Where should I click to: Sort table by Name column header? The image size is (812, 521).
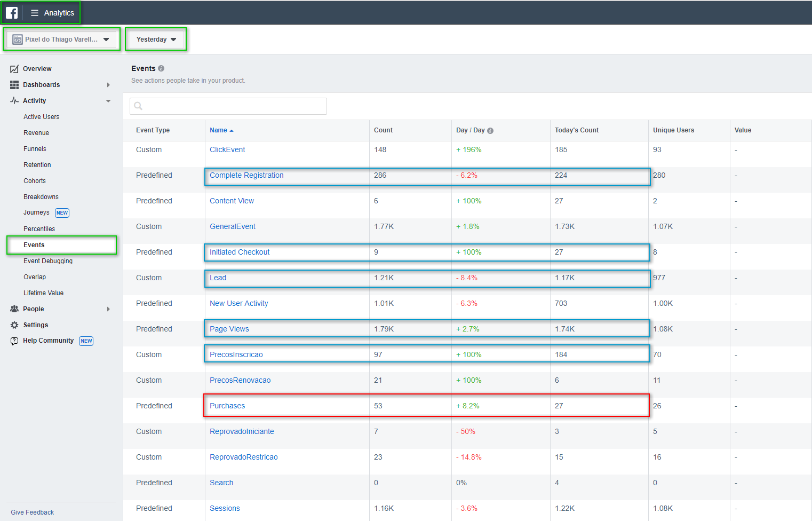point(219,130)
